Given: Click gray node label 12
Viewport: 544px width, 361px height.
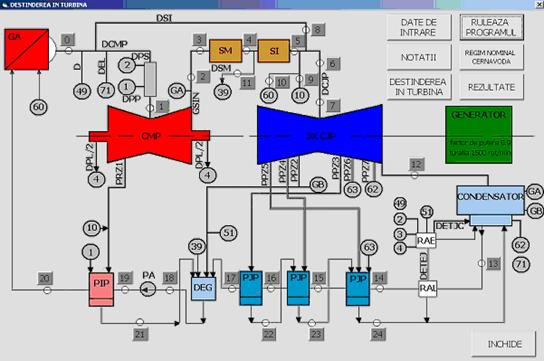Looking at the screenshot, I should (x=417, y=164).
